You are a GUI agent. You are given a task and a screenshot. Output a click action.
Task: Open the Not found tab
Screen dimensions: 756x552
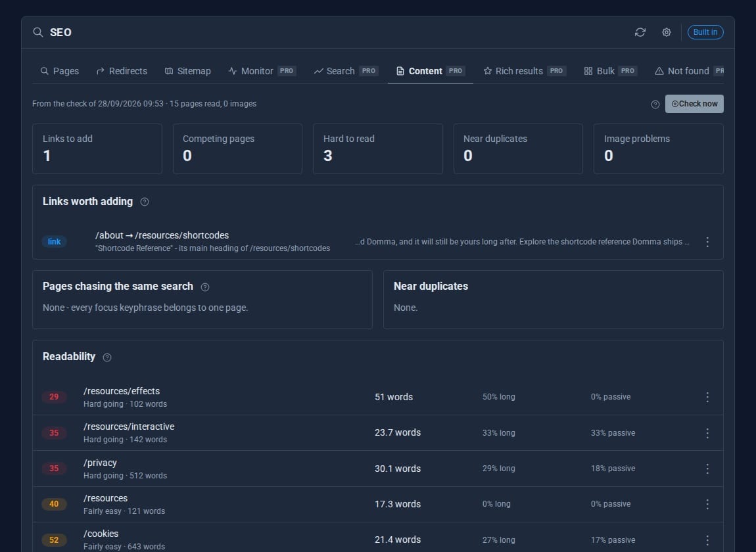point(688,71)
